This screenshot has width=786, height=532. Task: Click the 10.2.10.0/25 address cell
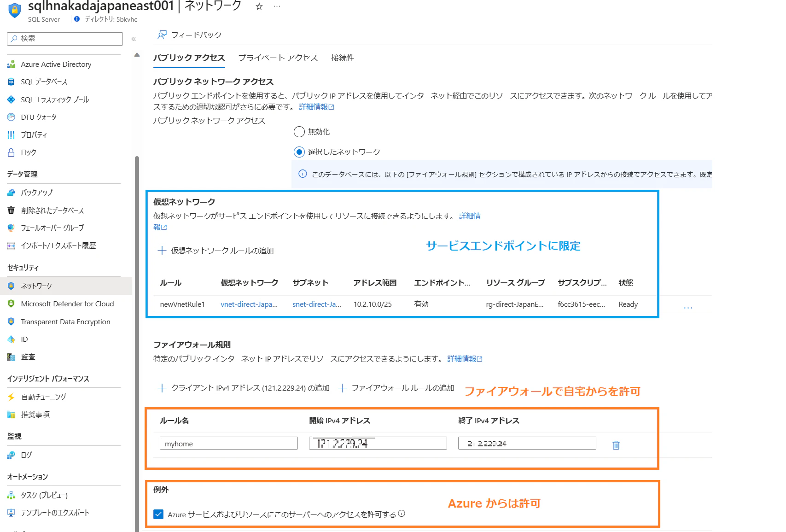373,304
